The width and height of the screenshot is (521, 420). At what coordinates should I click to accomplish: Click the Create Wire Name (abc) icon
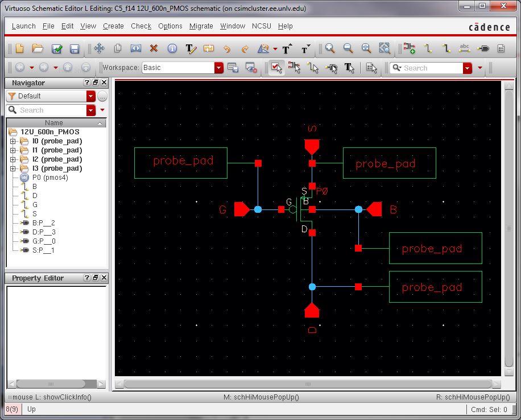[x=465, y=49]
